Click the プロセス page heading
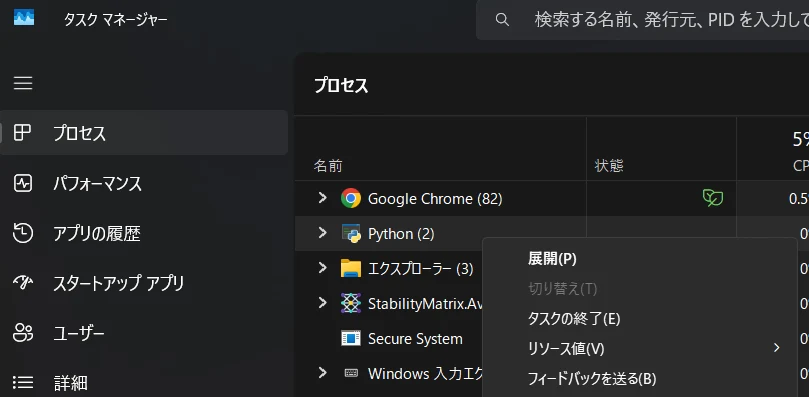The width and height of the screenshot is (809, 397). (341, 86)
